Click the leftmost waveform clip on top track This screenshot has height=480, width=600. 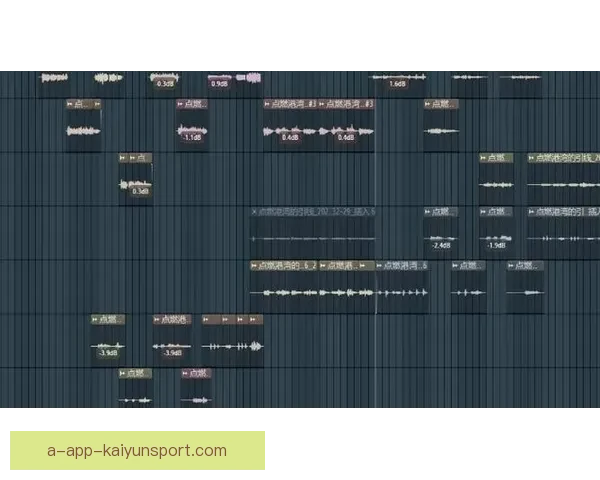[x=54, y=77]
